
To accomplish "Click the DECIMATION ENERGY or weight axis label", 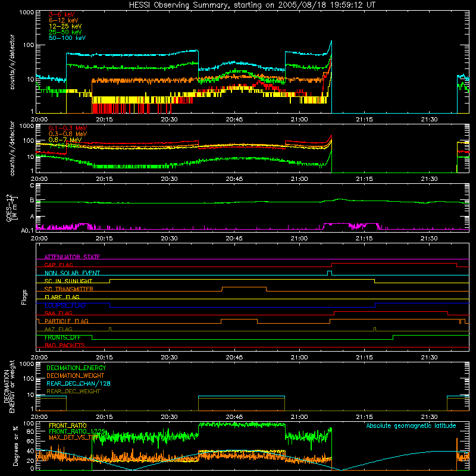I will tap(9, 386).
